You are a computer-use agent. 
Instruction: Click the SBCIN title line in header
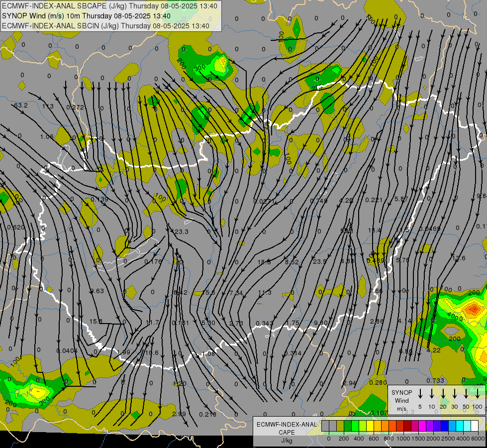click(x=105, y=26)
